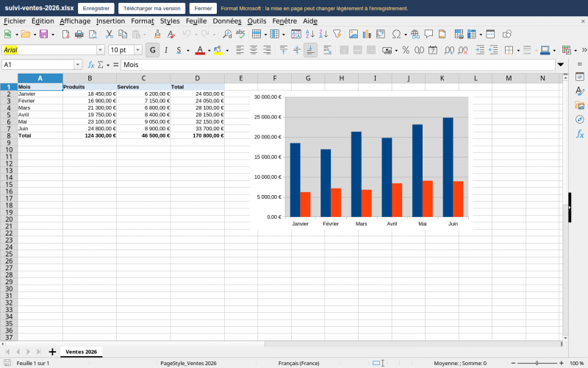Click zoom out minus button
588x368 pixels.
click(513, 363)
